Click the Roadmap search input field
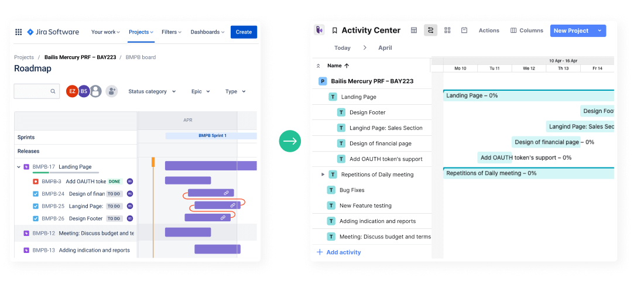Viewport: 644px width, 284px height. [36, 91]
